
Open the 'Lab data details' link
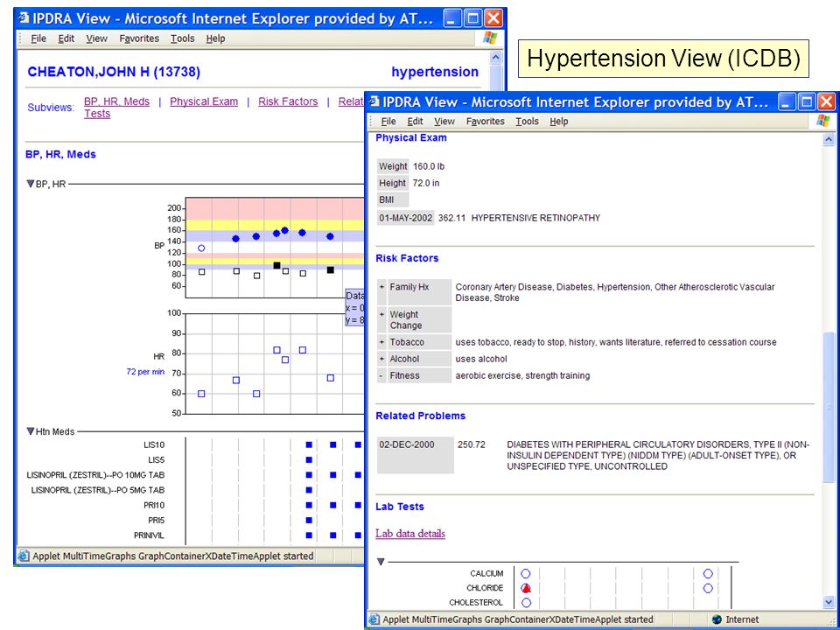pos(410,534)
